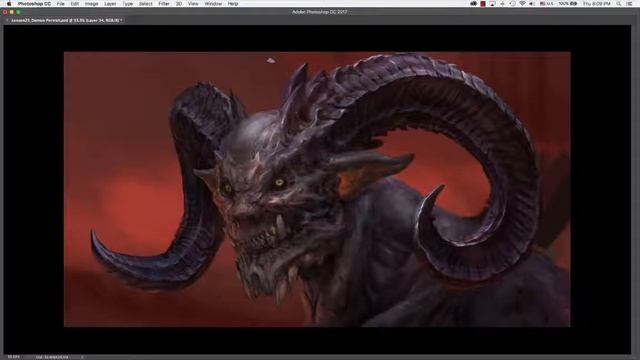The width and height of the screenshot is (640, 360).
Task: Open the Help menu
Action: tap(233, 4)
